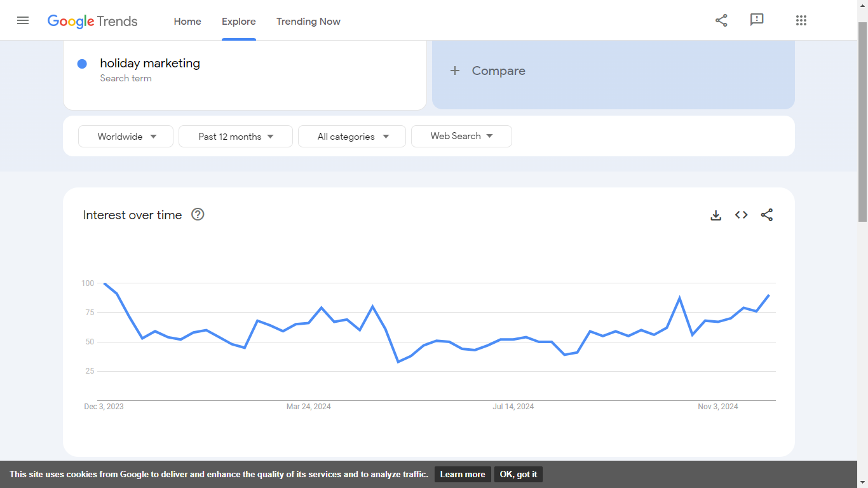Click the blue dot beside holiday marketing
Image resolution: width=868 pixels, height=488 pixels.
82,64
